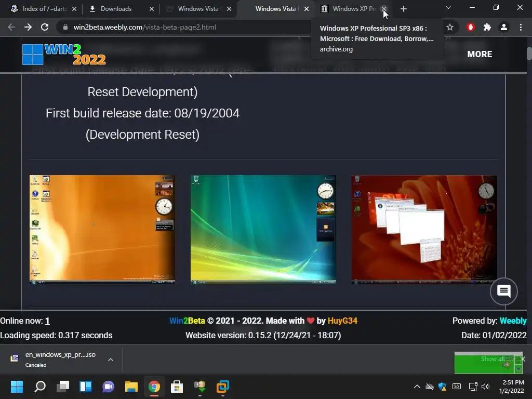Open the HuyG34 author link
The image size is (532, 399).
coord(342,321)
